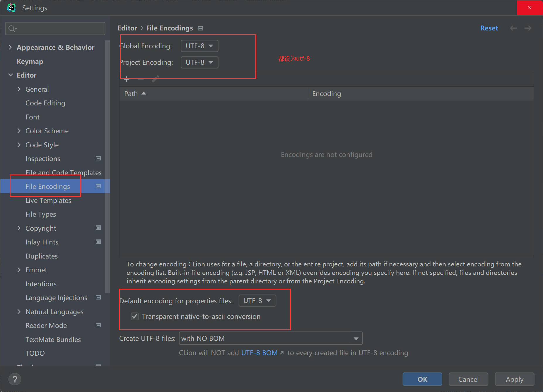543x392 pixels.
Task: Go back with the left arrow
Action: tap(513, 28)
